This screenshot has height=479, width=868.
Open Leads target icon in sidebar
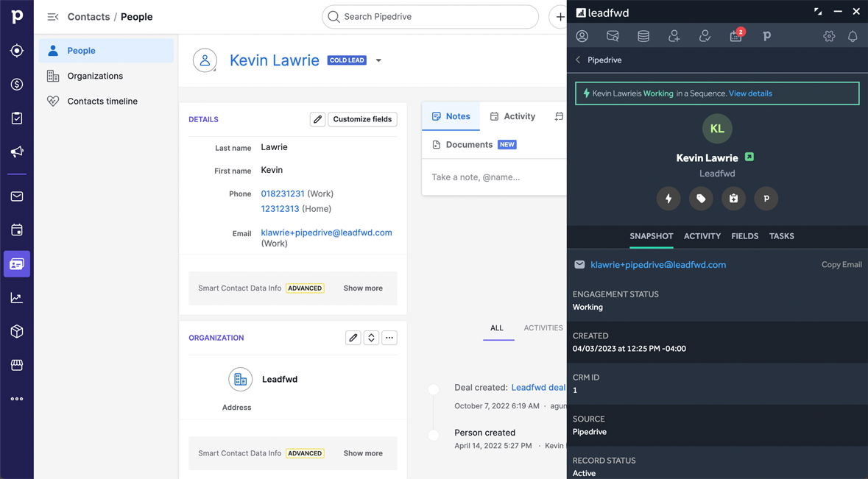point(17,50)
